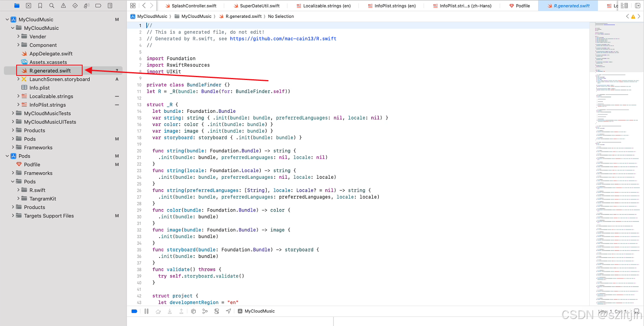Click the Step out button
This screenshot has width=644, height=326.
(x=181, y=311)
